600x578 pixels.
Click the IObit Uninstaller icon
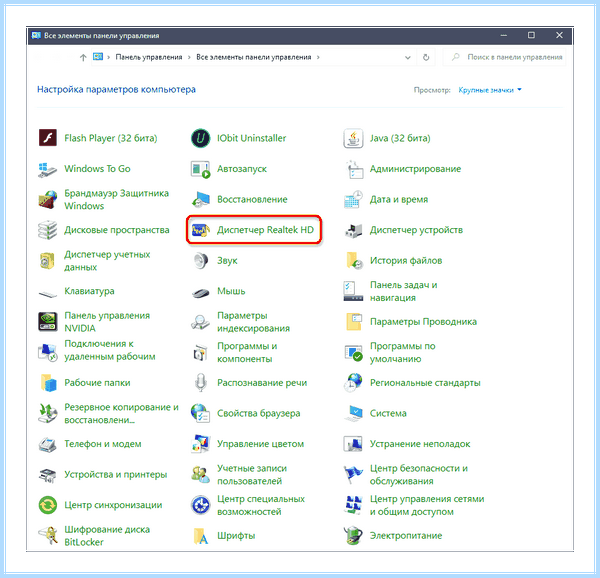(x=201, y=138)
